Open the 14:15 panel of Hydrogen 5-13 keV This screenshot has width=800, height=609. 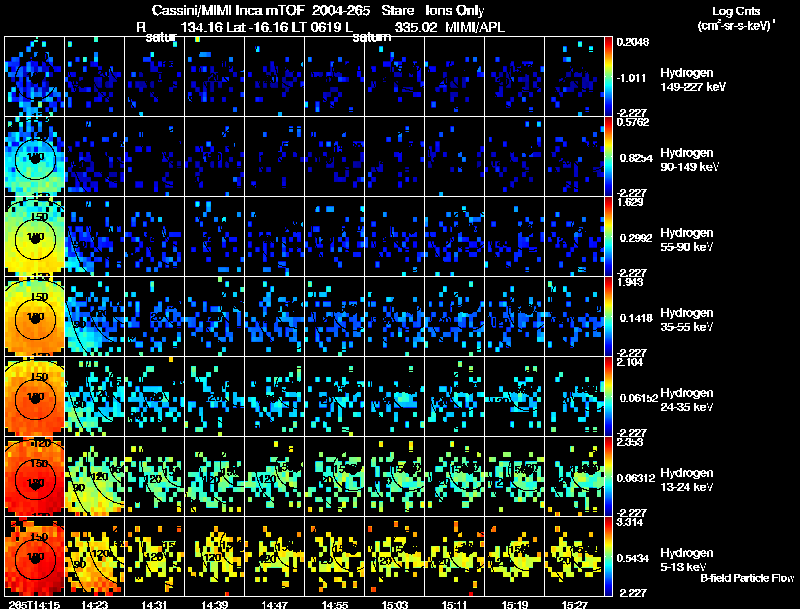[x=34, y=557]
